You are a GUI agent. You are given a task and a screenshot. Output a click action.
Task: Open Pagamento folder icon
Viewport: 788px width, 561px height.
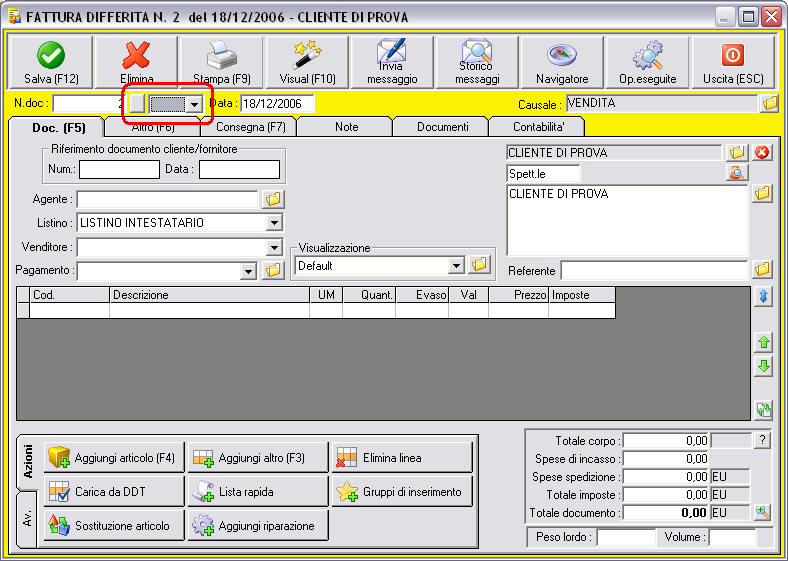click(273, 270)
